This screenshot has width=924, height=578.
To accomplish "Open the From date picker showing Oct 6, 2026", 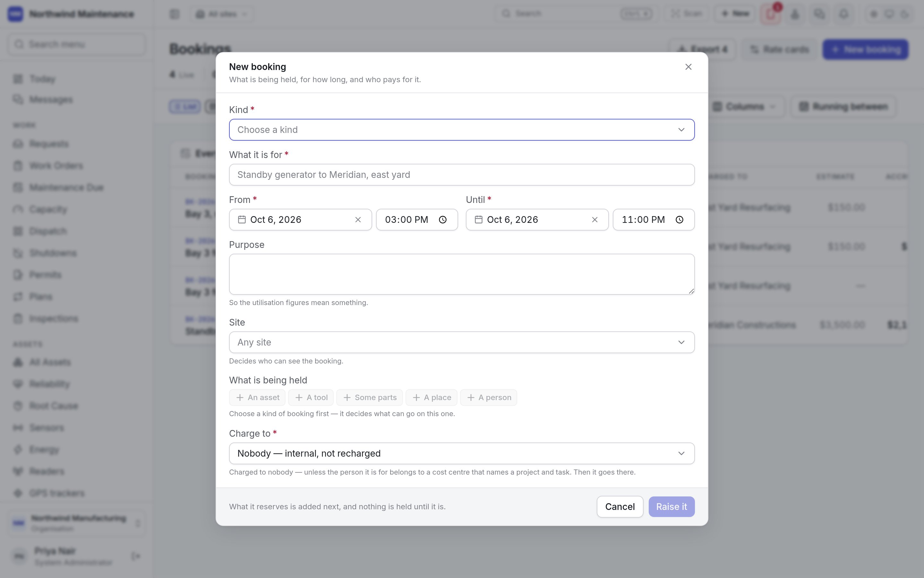I will tap(300, 219).
